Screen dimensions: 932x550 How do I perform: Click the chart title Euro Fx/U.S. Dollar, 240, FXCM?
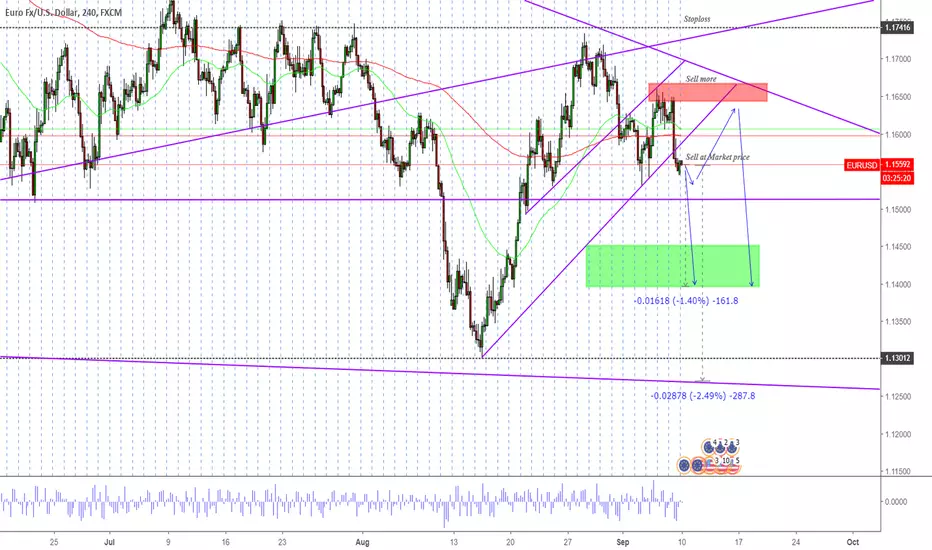tap(63, 10)
